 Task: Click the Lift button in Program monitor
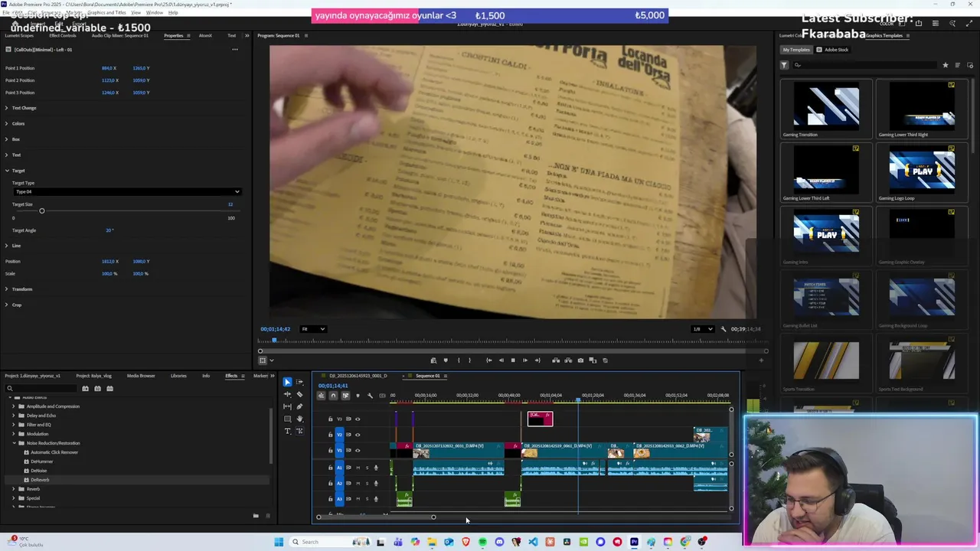coord(556,360)
